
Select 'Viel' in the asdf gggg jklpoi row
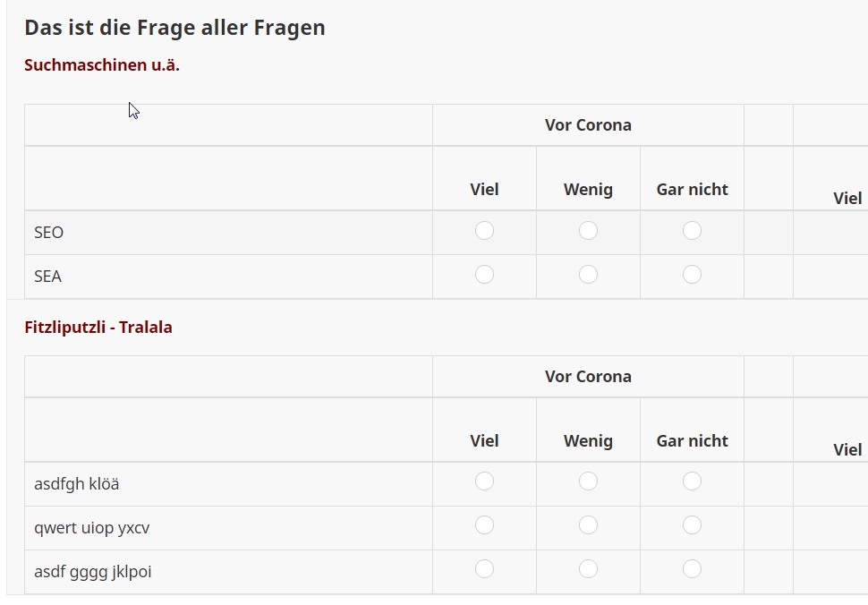pyautogui.click(x=484, y=569)
